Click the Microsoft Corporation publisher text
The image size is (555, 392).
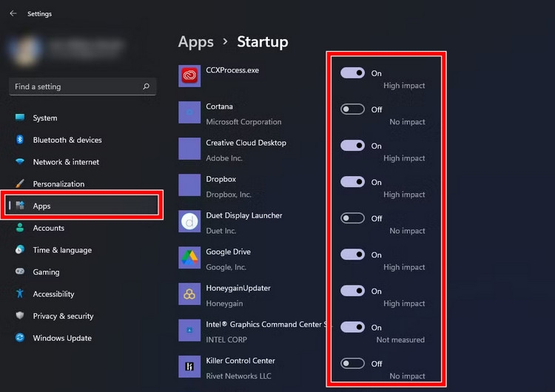pyautogui.click(x=243, y=122)
